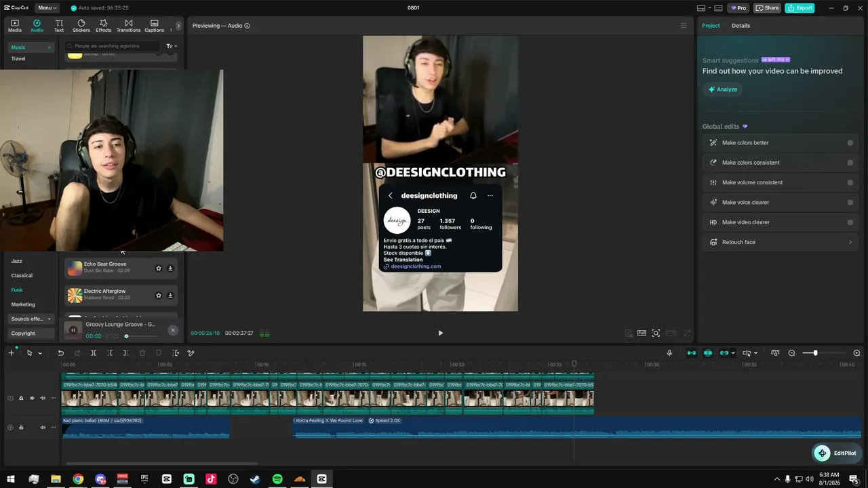
Task: Switch to the Transitions tab
Action: click(128, 26)
